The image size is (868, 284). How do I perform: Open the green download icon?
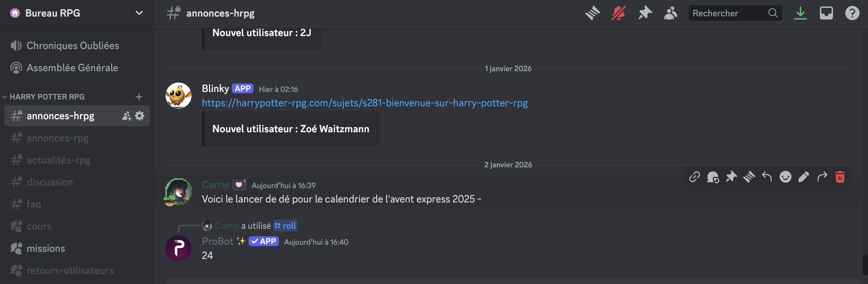tap(800, 13)
